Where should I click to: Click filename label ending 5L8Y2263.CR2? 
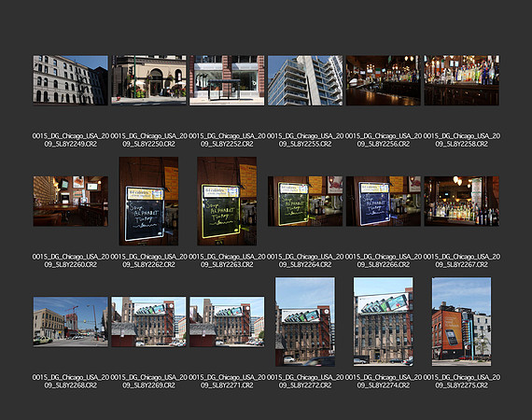pyautogui.click(x=227, y=260)
